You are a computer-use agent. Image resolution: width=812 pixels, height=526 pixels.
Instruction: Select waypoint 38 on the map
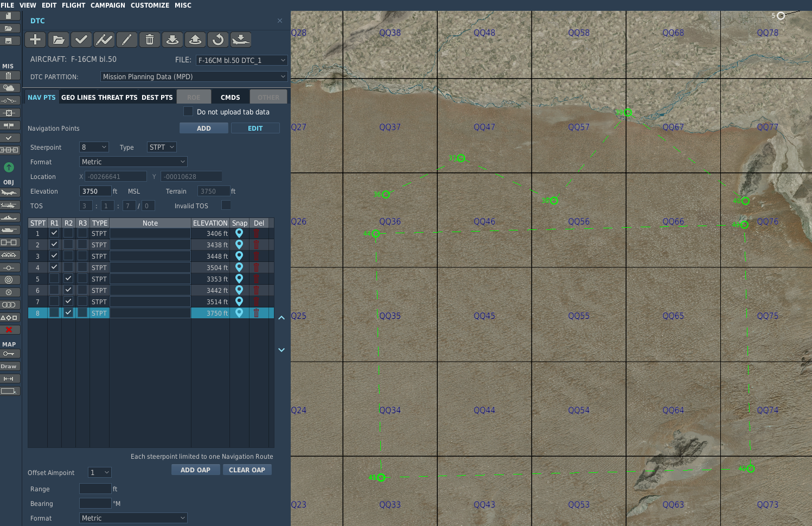pyautogui.click(x=554, y=201)
